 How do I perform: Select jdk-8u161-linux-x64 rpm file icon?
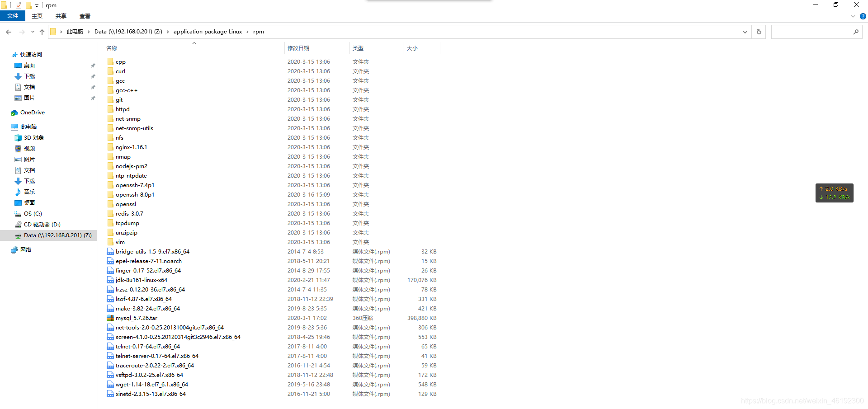pyautogui.click(x=110, y=280)
